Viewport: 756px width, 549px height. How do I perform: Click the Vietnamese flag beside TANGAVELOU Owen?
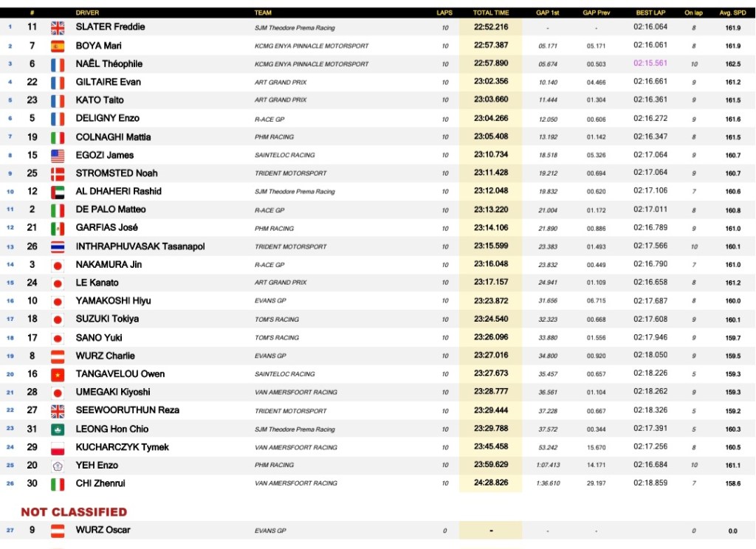coord(58,375)
